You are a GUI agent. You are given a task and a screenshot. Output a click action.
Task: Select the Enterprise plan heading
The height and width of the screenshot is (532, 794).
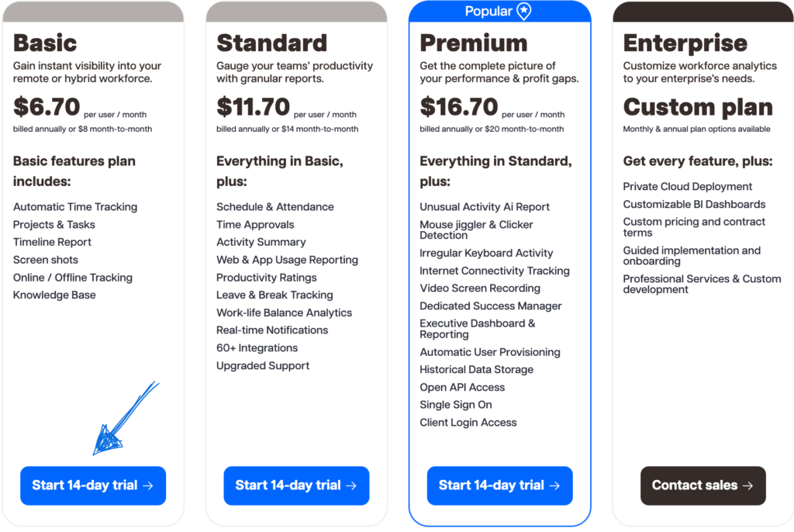[685, 43]
